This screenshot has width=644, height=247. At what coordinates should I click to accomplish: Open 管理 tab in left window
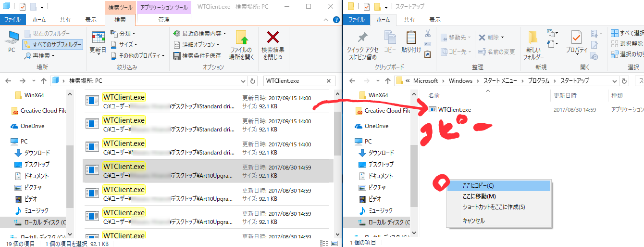(x=164, y=20)
